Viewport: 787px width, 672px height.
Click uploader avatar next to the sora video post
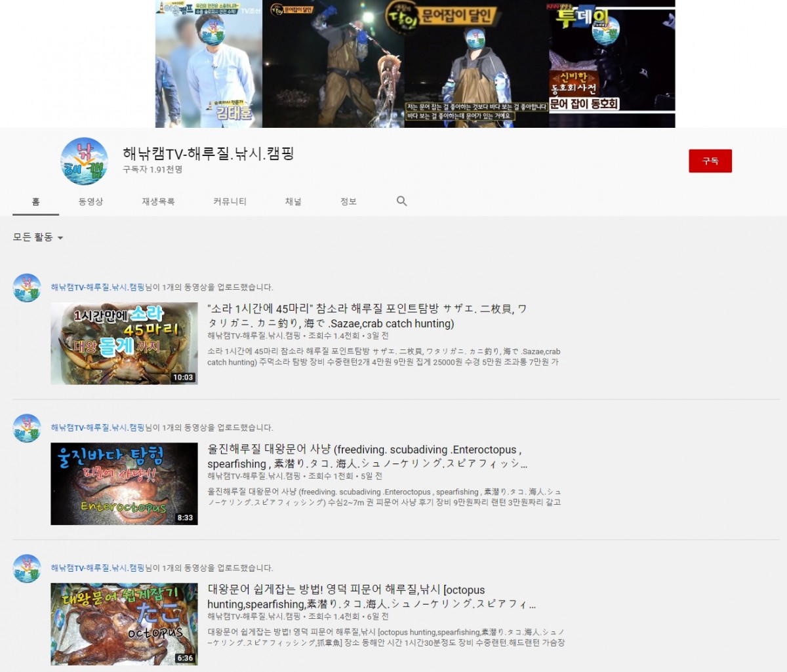tap(27, 288)
